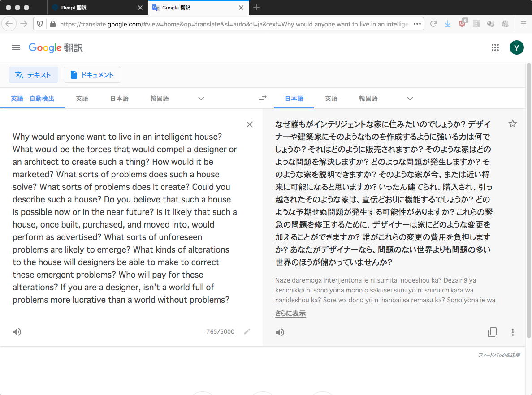This screenshot has width=532, height=395.
Task: Choose 日本語 as the source language
Action: (x=119, y=99)
